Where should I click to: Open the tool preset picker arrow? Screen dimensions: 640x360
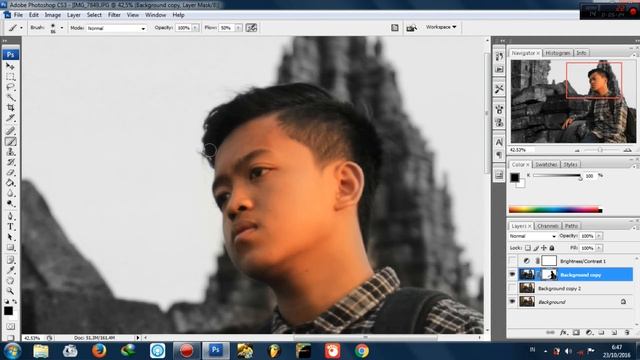[21, 28]
